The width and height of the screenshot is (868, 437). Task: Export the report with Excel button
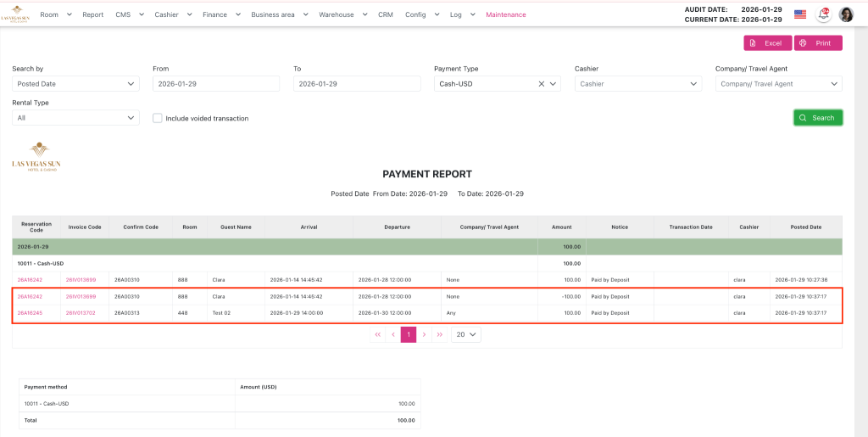pos(767,43)
